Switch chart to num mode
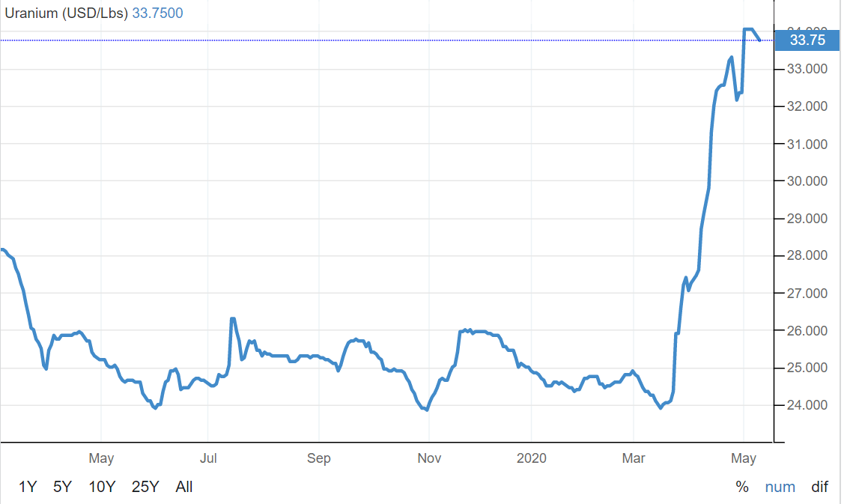 (780, 487)
